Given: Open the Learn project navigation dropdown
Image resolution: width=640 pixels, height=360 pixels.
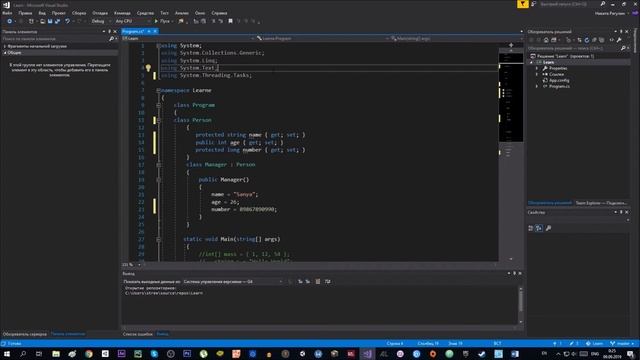Looking at the screenshot, I should pyautogui.click(x=188, y=38).
